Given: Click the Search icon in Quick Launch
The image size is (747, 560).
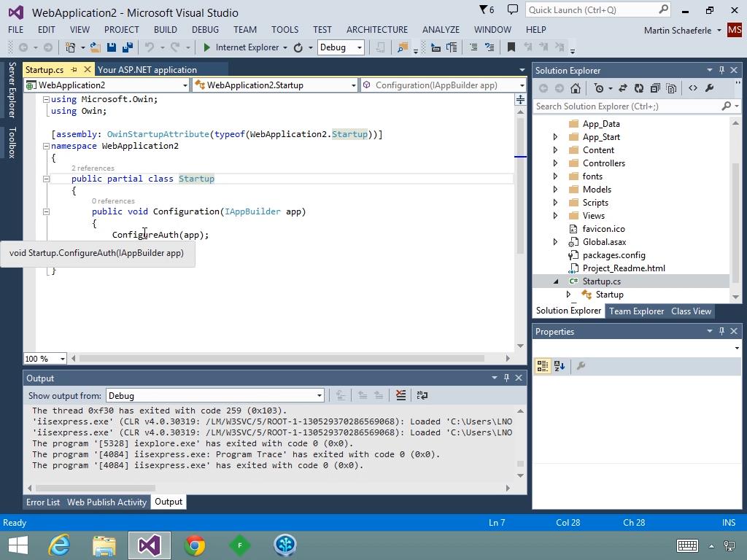Looking at the screenshot, I should pyautogui.click(x=663, y=9).
